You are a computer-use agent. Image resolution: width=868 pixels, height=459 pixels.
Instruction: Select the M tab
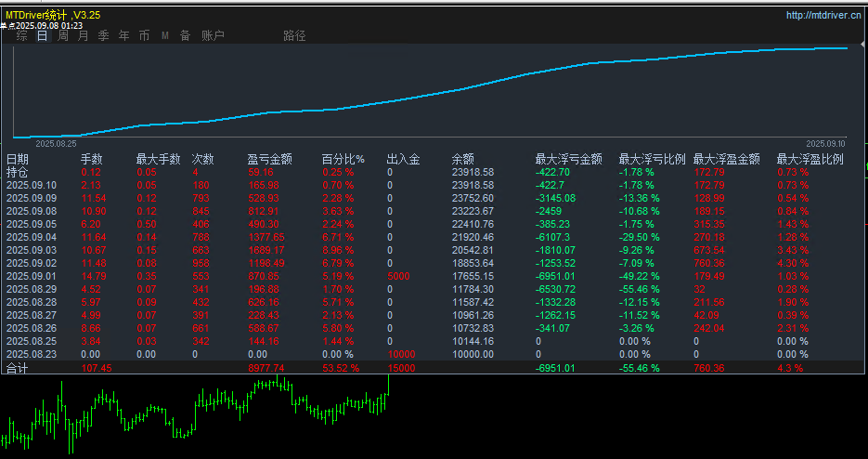tap(165, 36)
